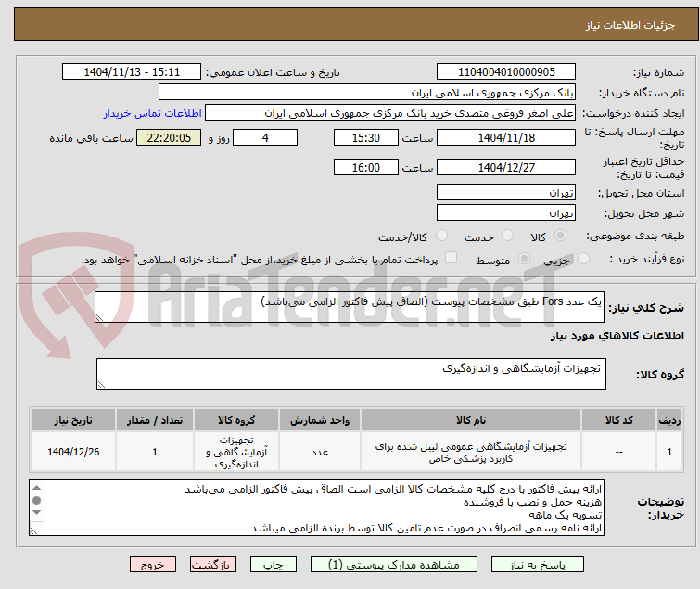Click the شماره نیاز number field
700x589 pixels.
(506, 72)
